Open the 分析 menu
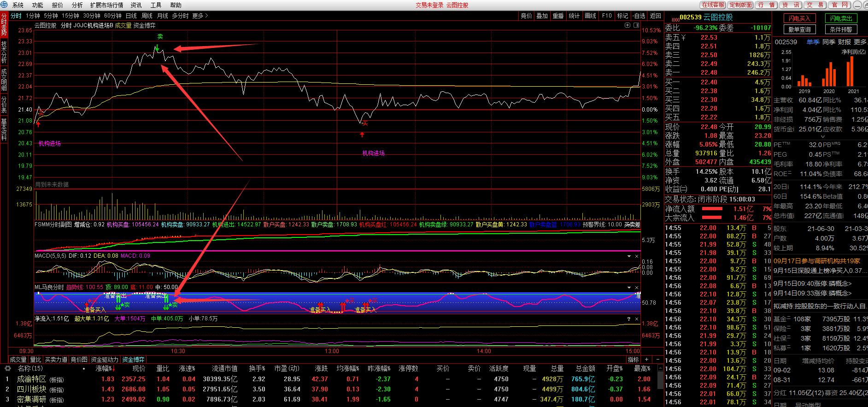The image size is (868, 407). [x=77, y=5]
